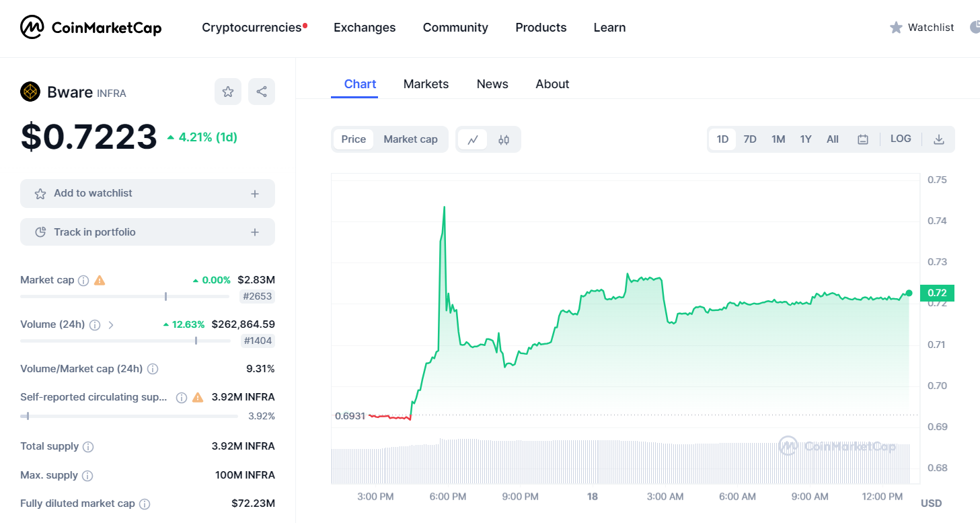Click the 12.63% volume change value
980x523 pixels.
184,324
